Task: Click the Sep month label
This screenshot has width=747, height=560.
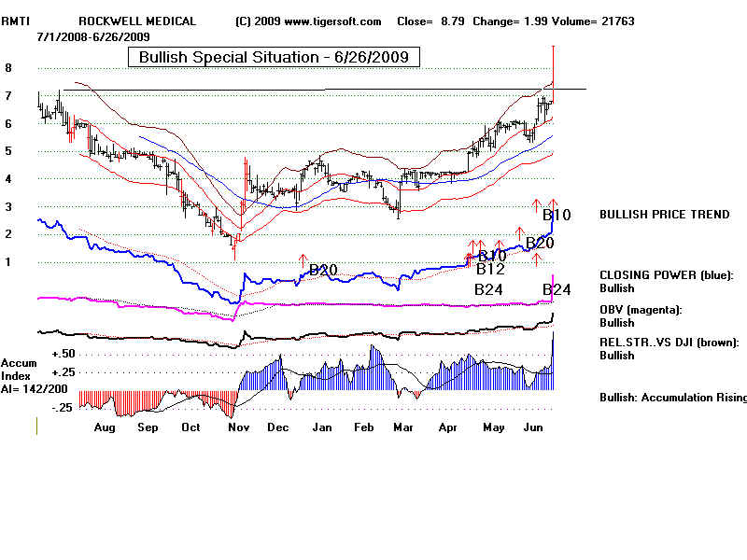Action: coord(148,427)
